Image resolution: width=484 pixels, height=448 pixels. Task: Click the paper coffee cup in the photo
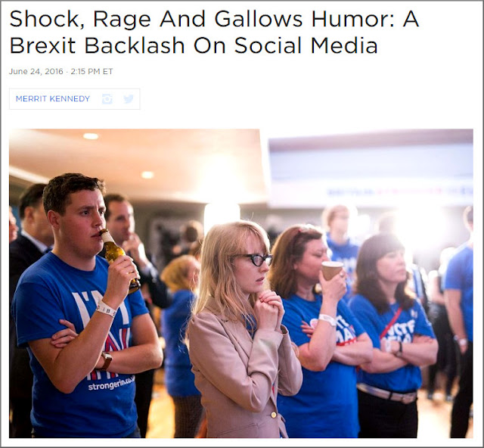coord(332,270)
